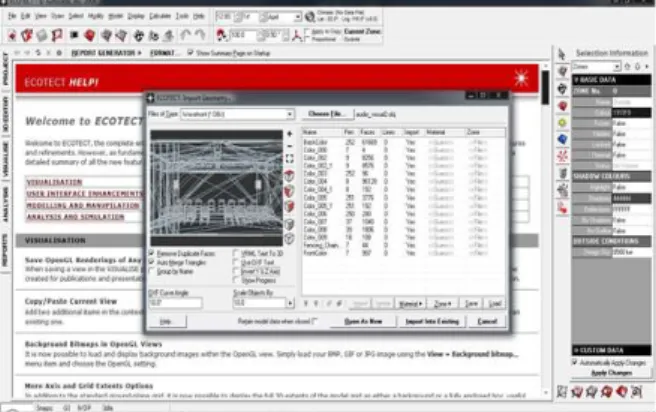The height and width of the screenshot is (412, 656).
Task: Click Open As New button
Action: click(363, 322)
